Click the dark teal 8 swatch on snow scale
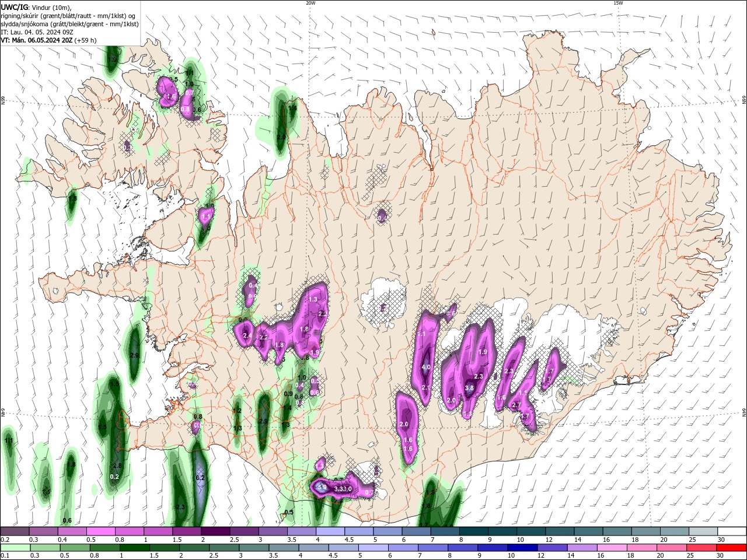The image size is (747, 560). 473,531
